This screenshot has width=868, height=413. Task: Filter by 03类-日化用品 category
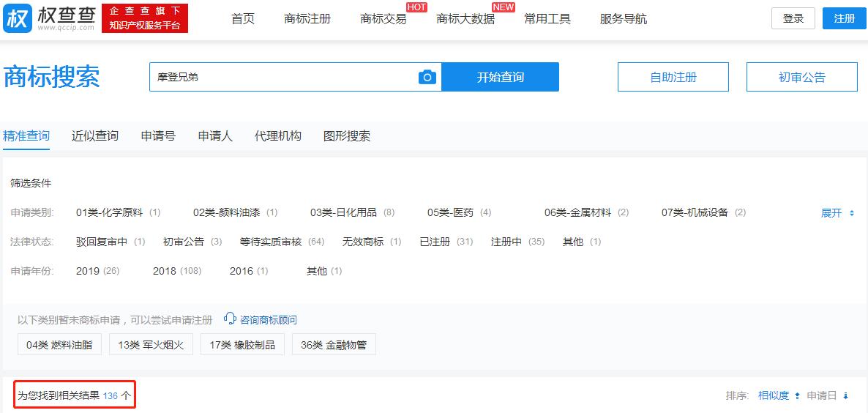click(343, 212)
